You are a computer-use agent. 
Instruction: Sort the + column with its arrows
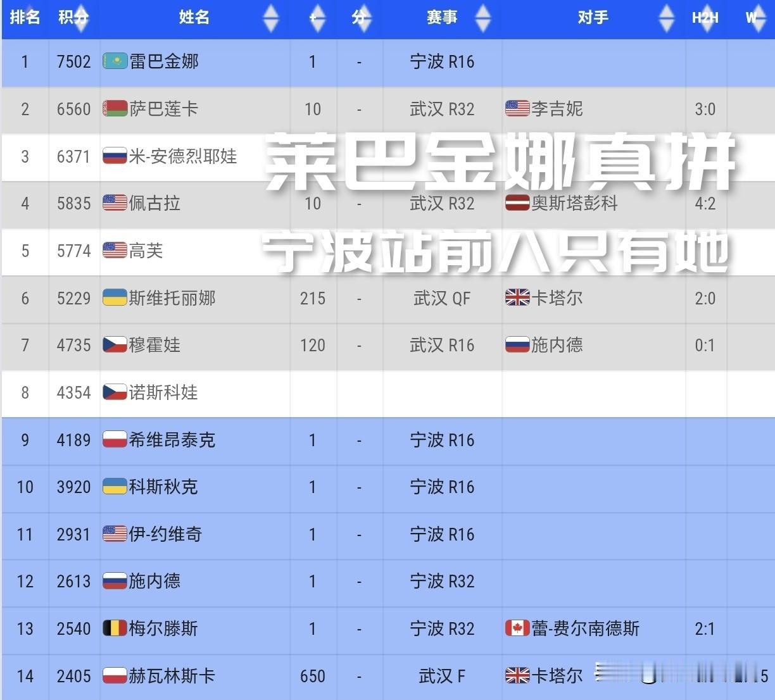click(x=317, y=18)
